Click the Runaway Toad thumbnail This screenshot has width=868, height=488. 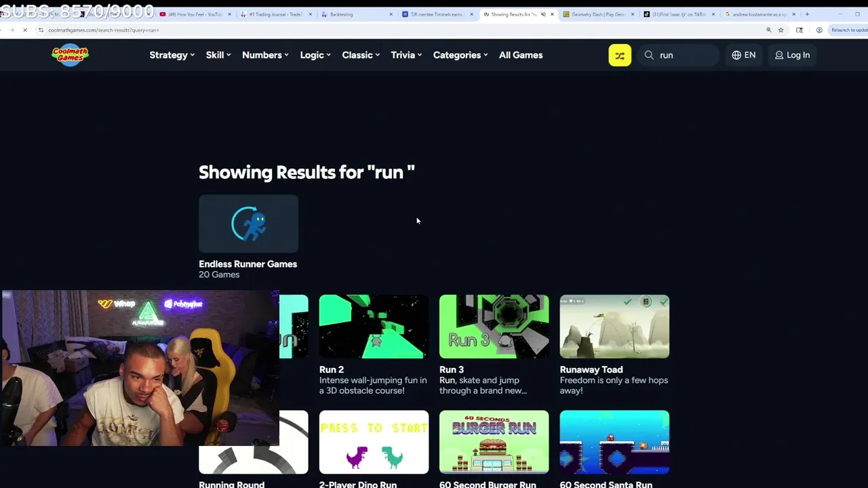click(x=614, y=326)
